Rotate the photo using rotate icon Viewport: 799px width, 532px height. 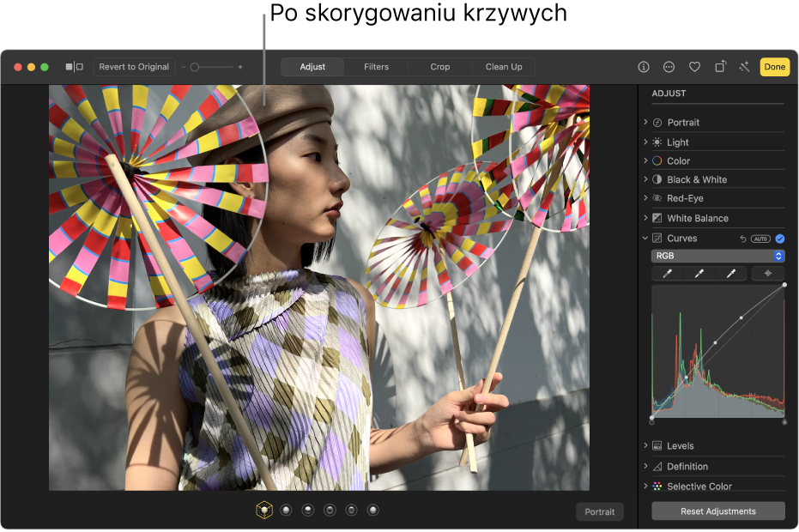pos(721,67)
